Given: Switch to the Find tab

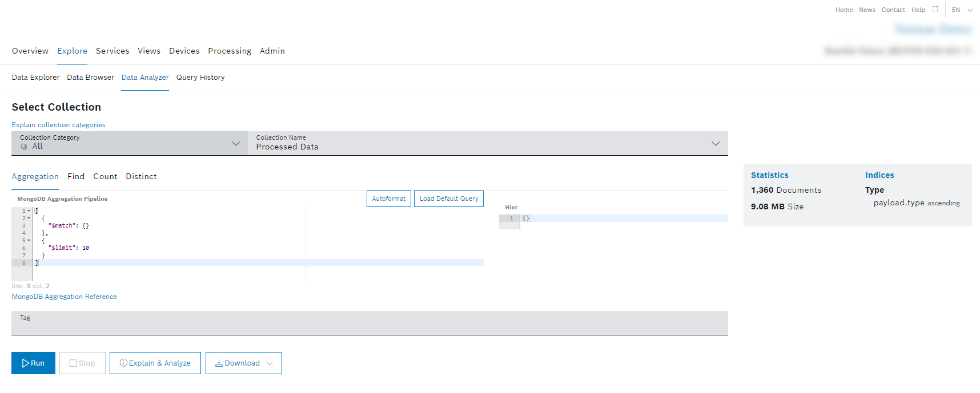Looking at the screenshot, I should (x=76, y=177).
